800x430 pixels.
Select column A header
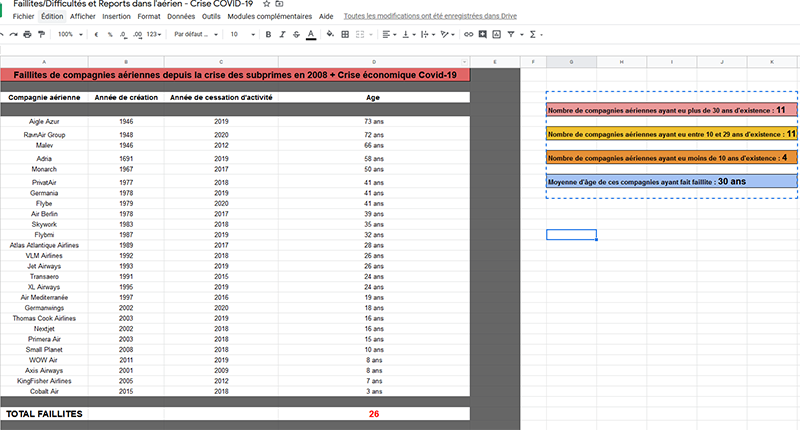coord(44,62)
